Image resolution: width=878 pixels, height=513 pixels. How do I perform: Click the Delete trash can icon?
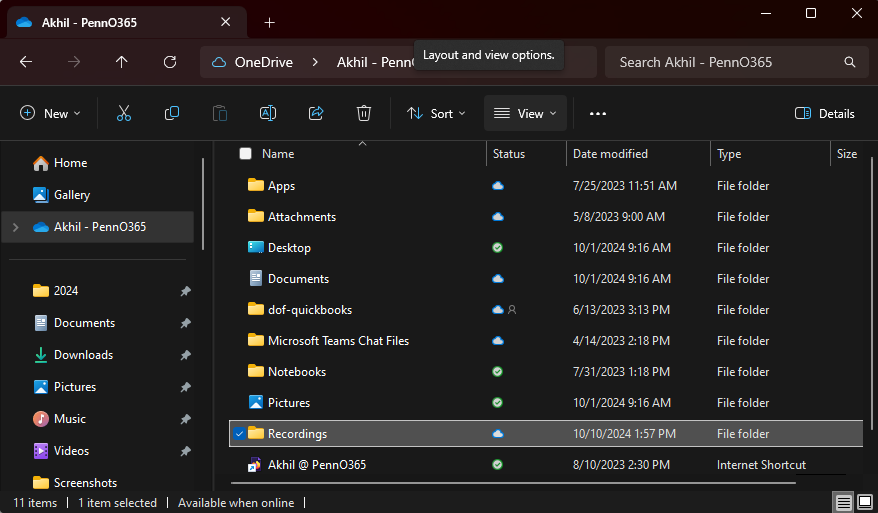[364, 113]
